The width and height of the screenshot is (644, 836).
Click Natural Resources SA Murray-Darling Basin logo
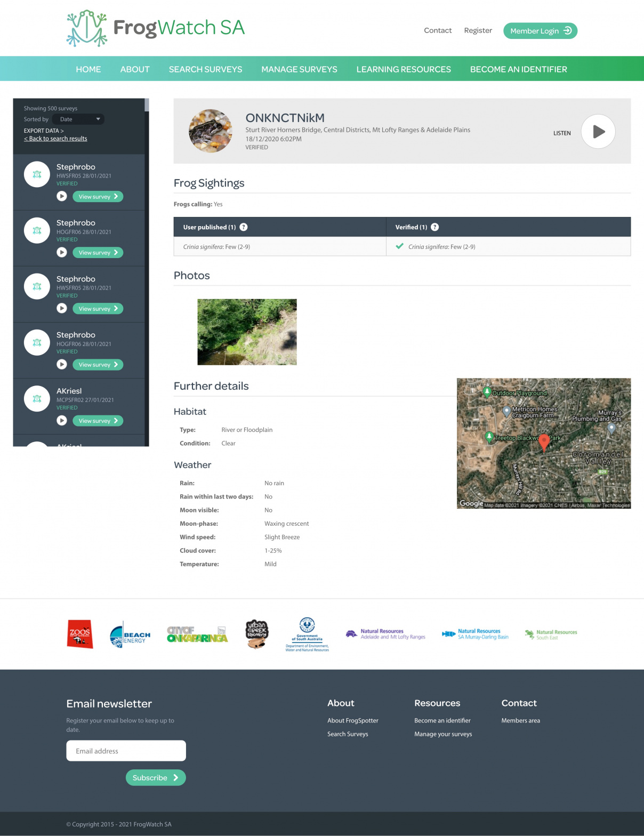[475, 634]
